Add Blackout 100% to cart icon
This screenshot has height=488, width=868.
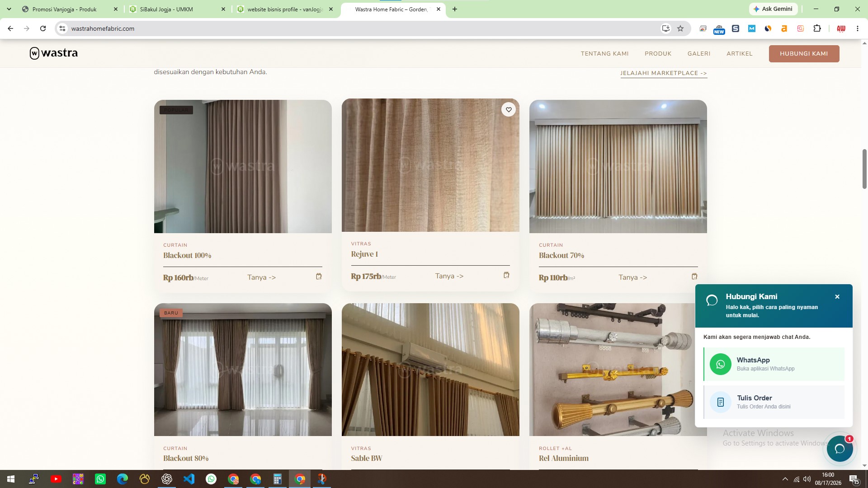click(x=319, y=277)
